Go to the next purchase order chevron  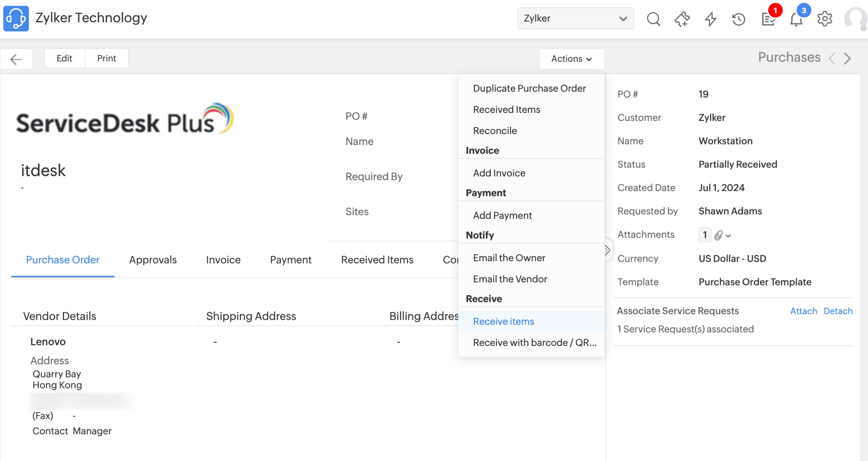(x=848, y=59)
